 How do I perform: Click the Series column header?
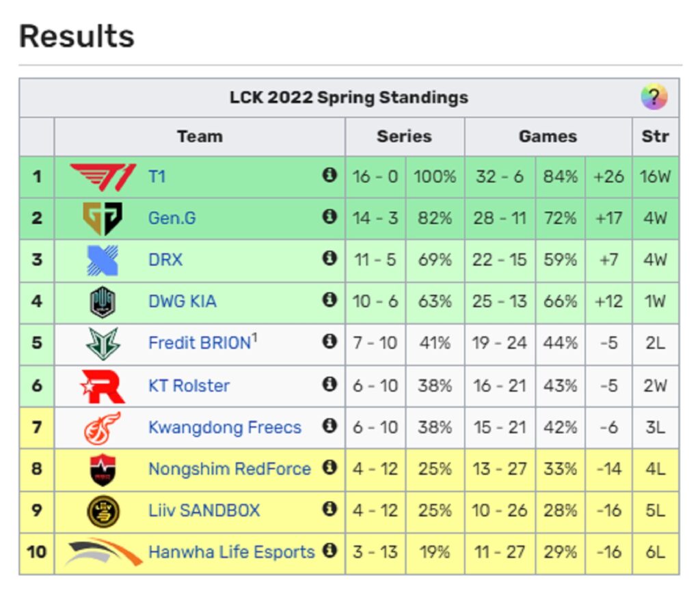point(404,137)
